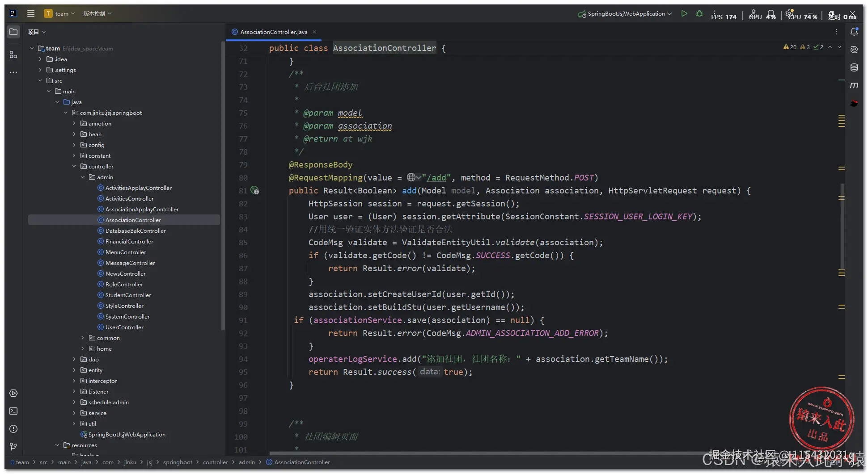Viewport: 868px width, 474px height.
Task: Click the admin breadcrumb
Action: [x=247, y=462]
